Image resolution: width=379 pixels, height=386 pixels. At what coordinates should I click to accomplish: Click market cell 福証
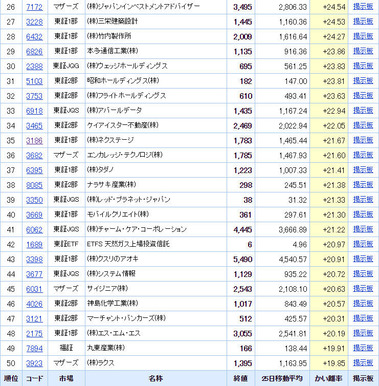pyautogui.click(x=66, y=348)
